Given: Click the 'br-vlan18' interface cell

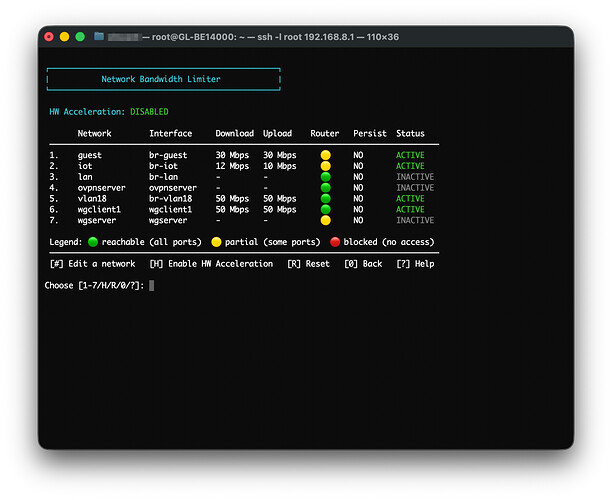Looking at the screenshot, I should click(x=171, y=199).
